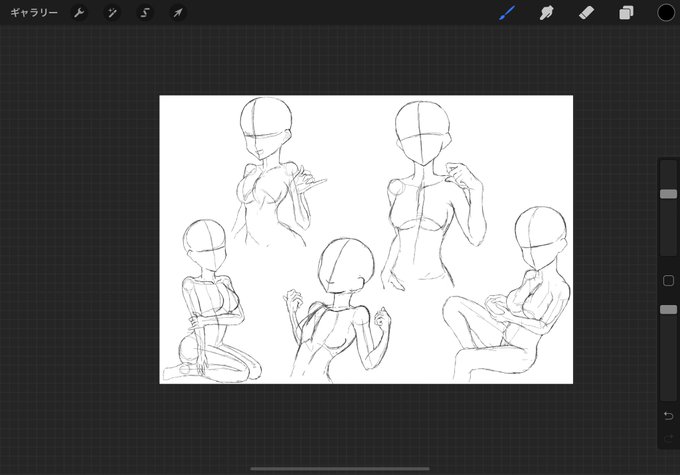Open the Adjustments magic wand menu
Image resolution: width=680 pixels, height=475 pixels.
pos(112,13)
